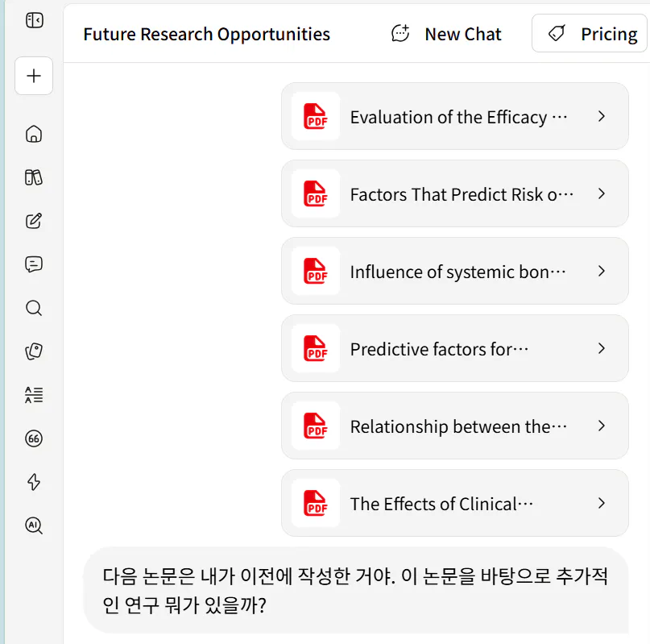The width and height of the screenshot is (650, 644).
Task: Expand chevron for Factors That Predict Risk PDF
Action: click(602, 193)
